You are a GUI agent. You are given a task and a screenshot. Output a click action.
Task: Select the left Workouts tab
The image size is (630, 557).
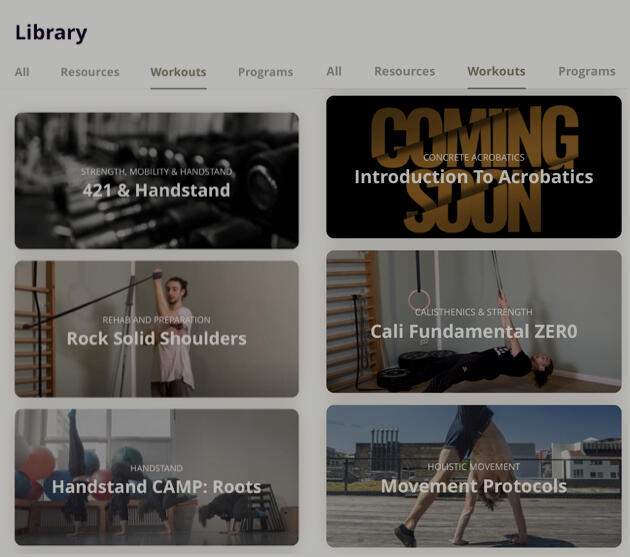[x=178, y=72]
